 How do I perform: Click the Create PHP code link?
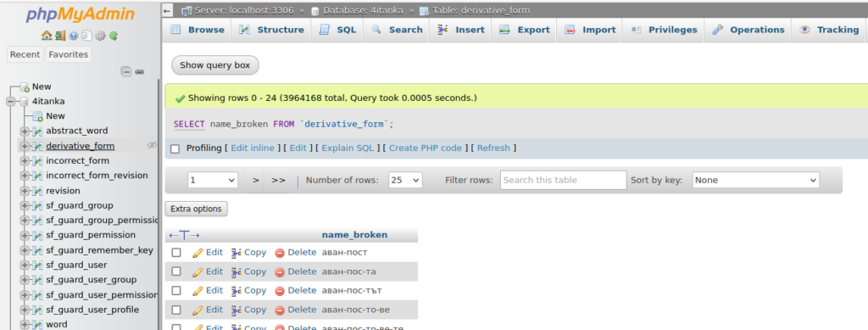pos(426,148)
